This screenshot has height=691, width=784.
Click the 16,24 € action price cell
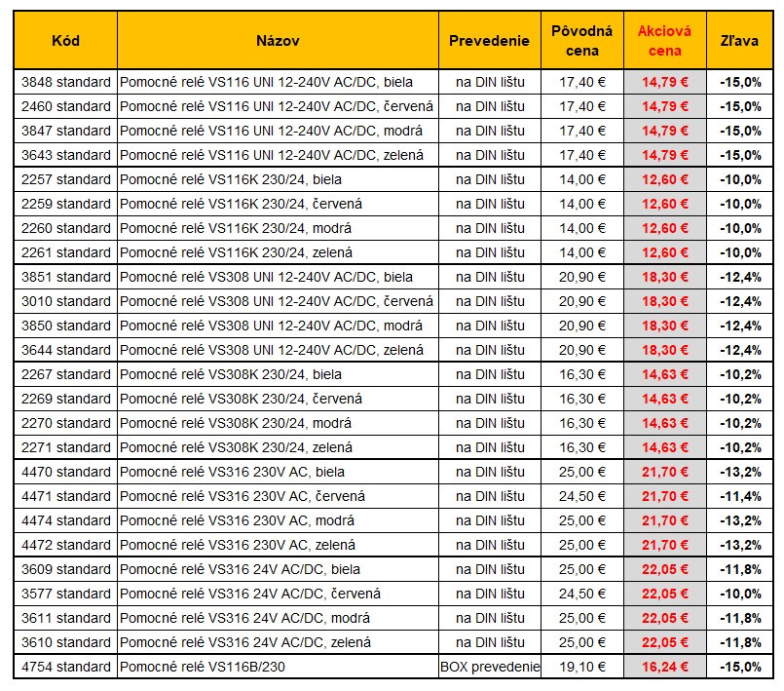coord(664,667)
